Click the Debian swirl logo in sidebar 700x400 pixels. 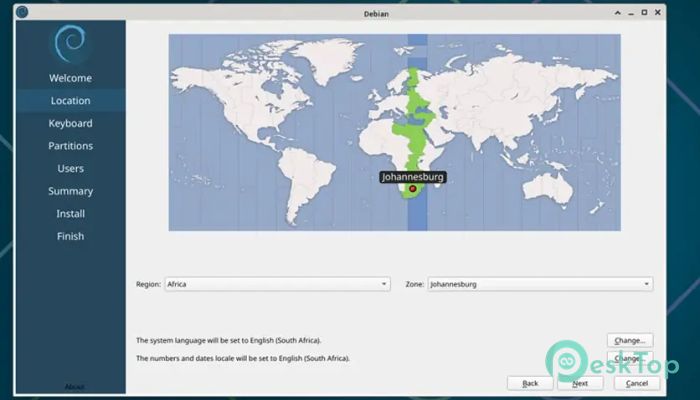[70, 43]
